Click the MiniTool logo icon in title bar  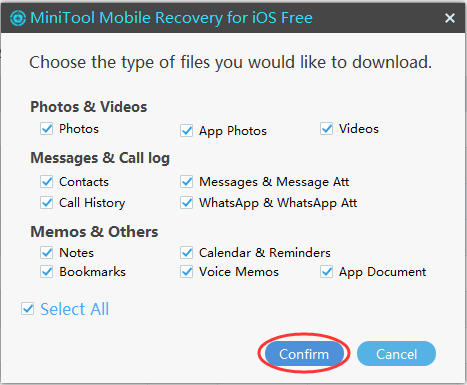pyautogui.click(x=18, y=18)
